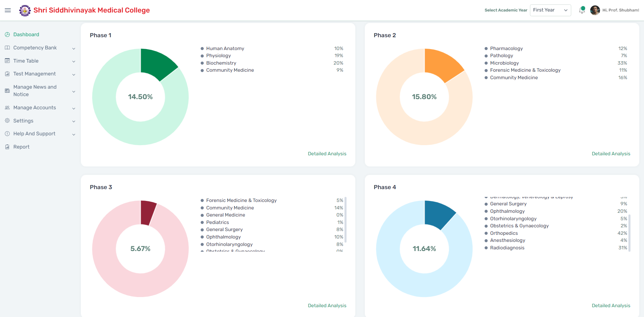The width and height of the screenshot is (644, 317).
Task: Open Detailed Analysis for Phase 1
Action: click(327, 153)
